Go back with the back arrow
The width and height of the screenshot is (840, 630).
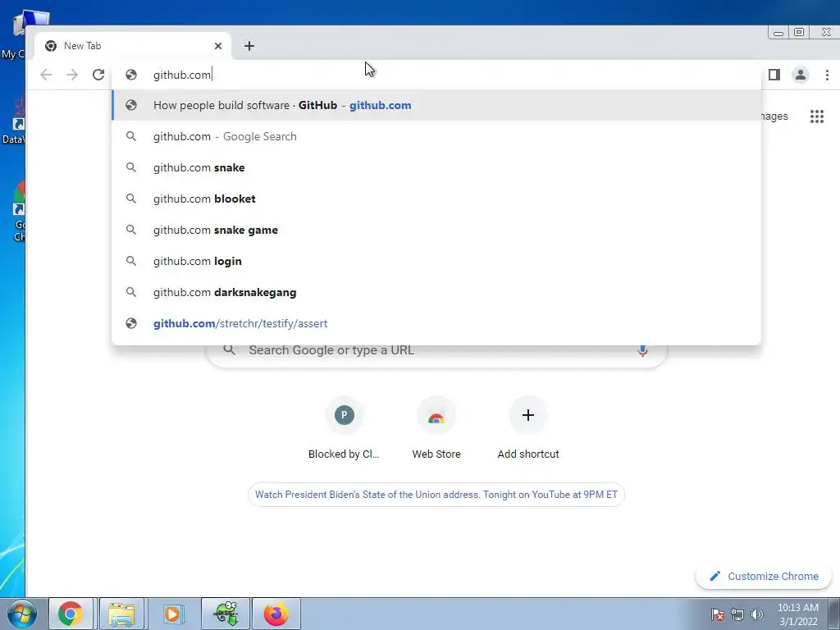(x=46, y=75)
